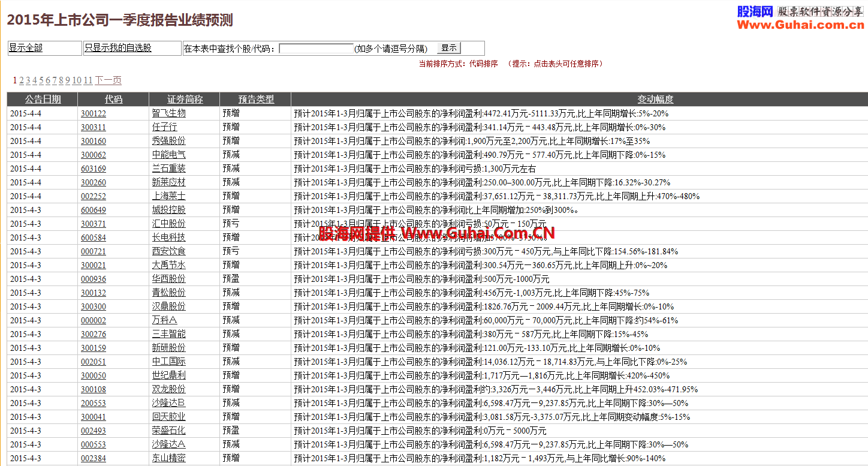868x466 pixels.
Task: Open stock code 300260 link
Action: tap(94, 182)
